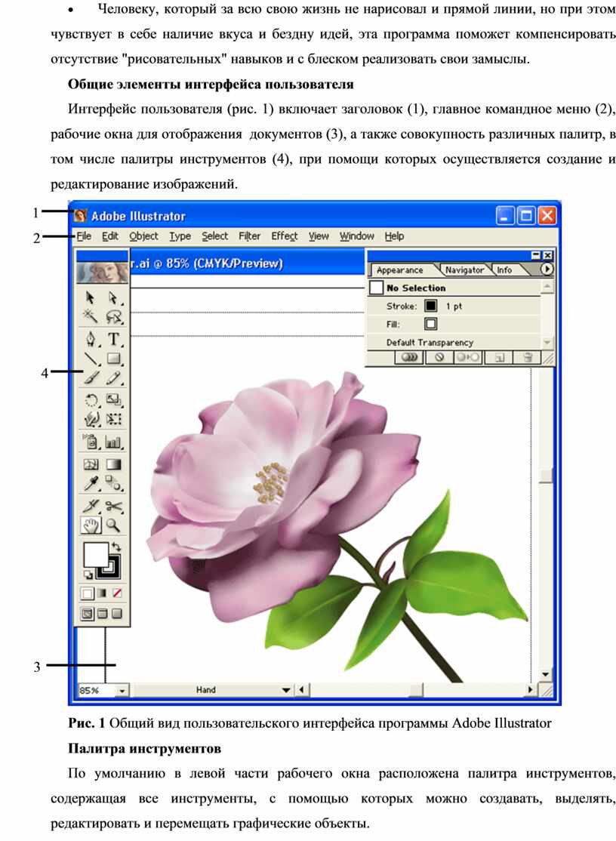Screen dimensions: 616x841
Task: Select the black arrow Selection tool
Action: 90,297
